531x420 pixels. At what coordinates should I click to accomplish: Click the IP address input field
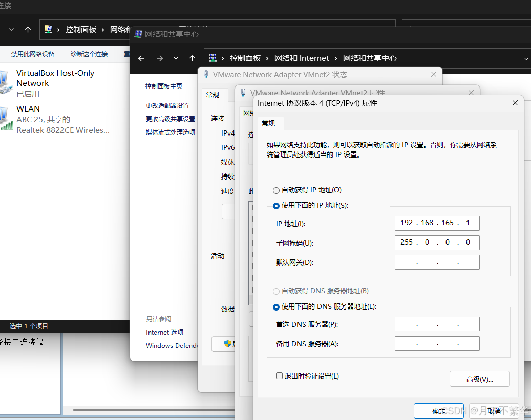click(437, 223)
